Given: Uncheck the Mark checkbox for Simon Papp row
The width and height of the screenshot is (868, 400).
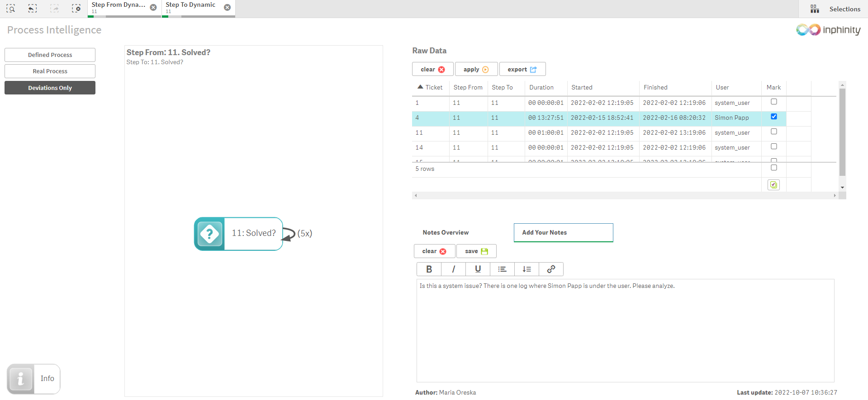Looking at the screenshot, I should tap(774, 117).
